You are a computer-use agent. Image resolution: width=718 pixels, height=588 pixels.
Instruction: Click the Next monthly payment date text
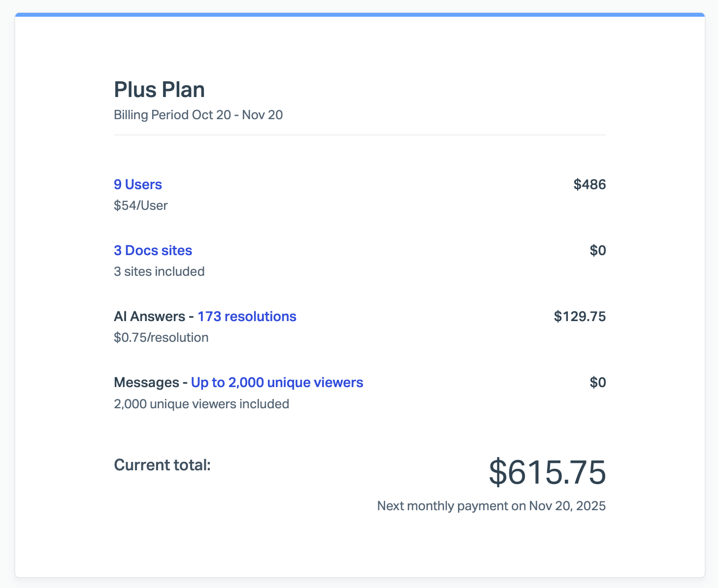(x=491, y=506)
